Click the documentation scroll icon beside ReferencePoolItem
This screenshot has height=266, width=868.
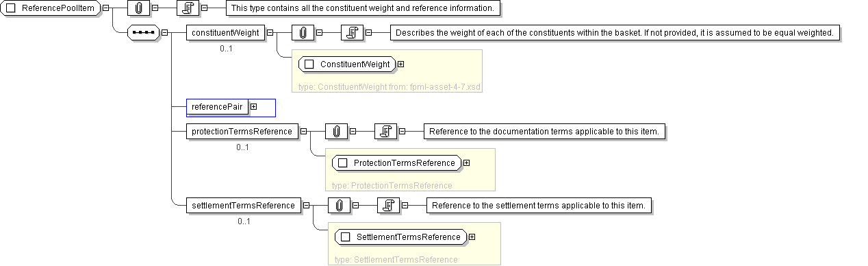[x=188, y=9]
